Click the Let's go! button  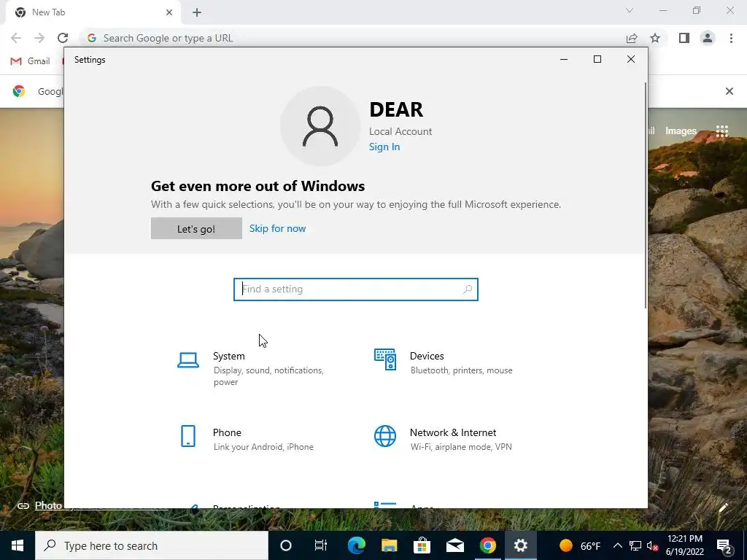[196, 228]
